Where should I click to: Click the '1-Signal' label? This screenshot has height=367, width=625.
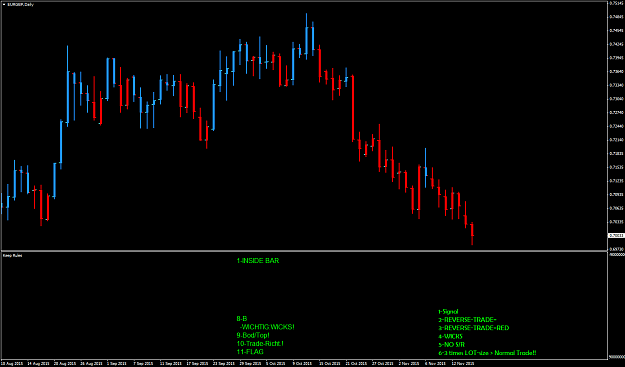(x=448, y=312)
